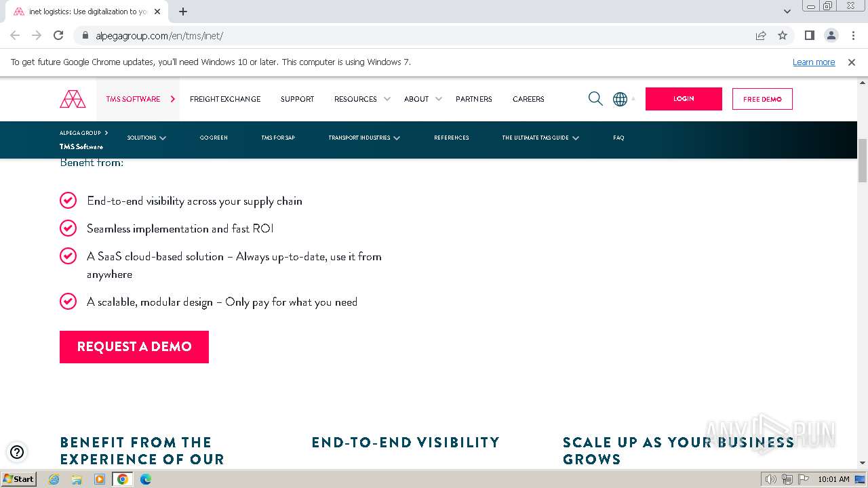
Task: Click the checkmark beside A scalable, modular design
Action: click(x=68, y=301)
